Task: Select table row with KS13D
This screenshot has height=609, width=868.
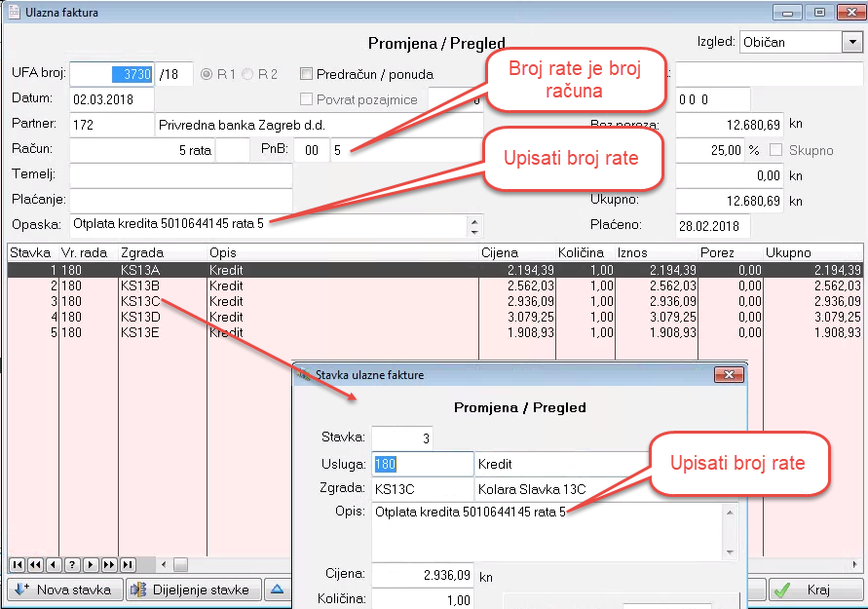Action: pos(434,317)
